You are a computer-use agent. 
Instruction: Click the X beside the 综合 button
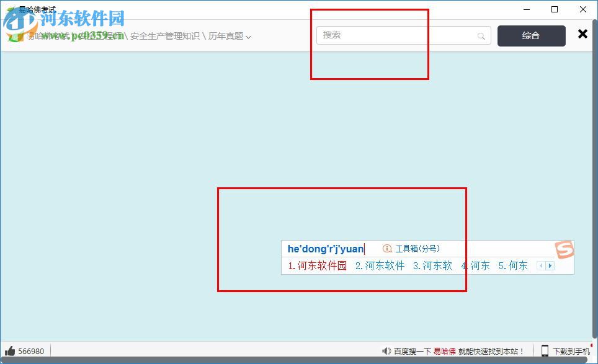pyautogui.click(x=582, y=34)
